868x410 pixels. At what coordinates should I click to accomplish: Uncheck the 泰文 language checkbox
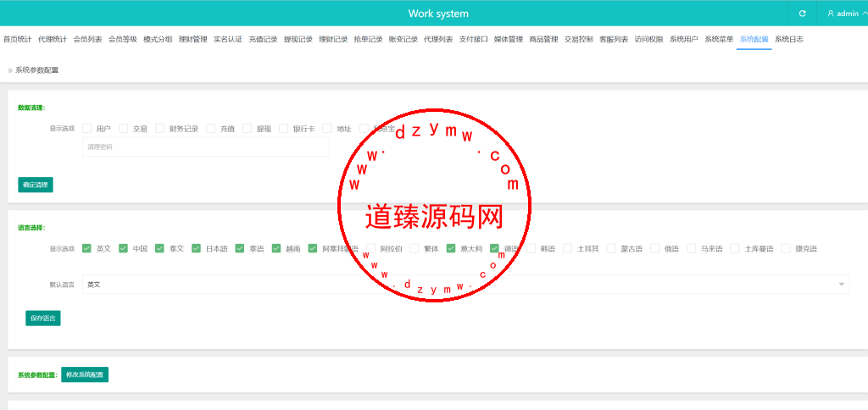tap(159, 248)
